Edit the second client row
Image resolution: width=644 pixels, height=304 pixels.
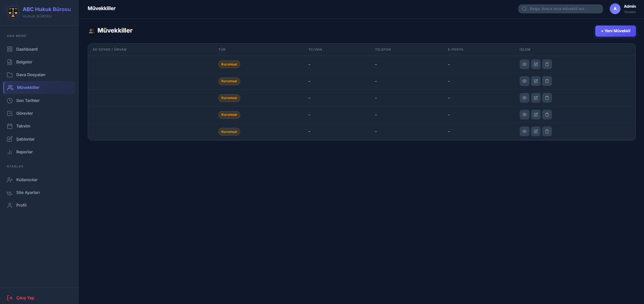[x=536, y=81]
